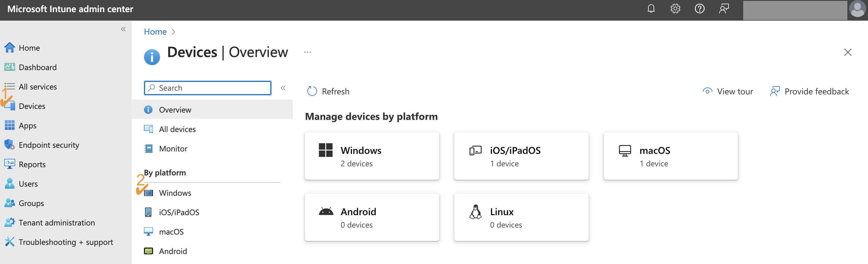Focus the Search input field

[207, 88]
